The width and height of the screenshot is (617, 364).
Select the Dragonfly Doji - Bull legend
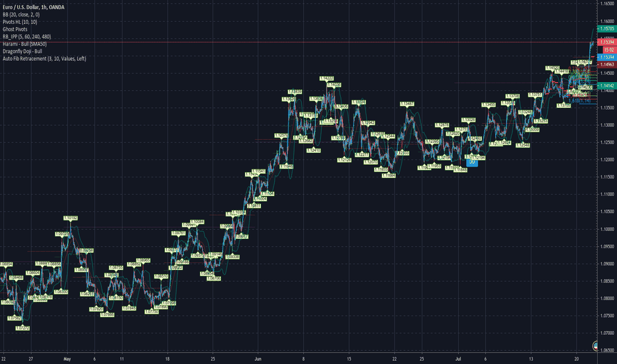(x=23, y=51)
